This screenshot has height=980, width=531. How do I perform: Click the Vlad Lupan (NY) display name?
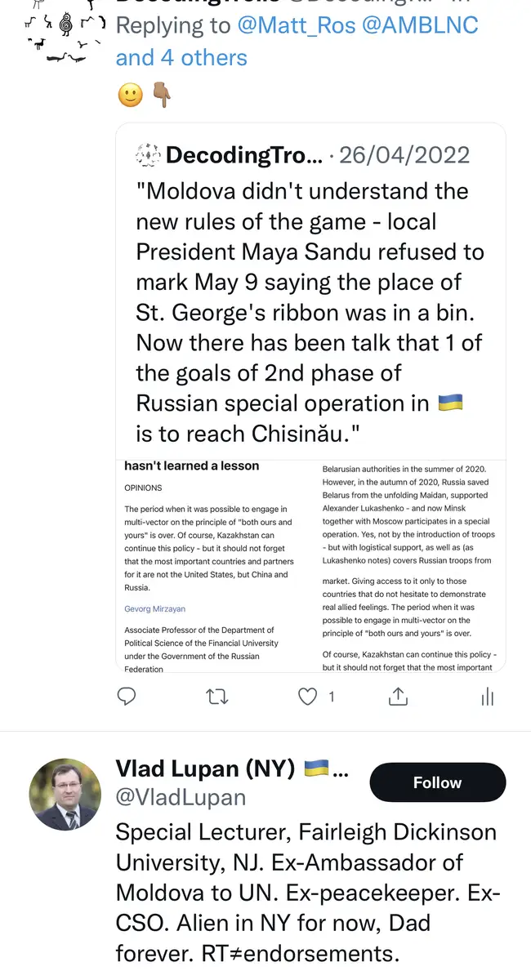coord(205,768)
